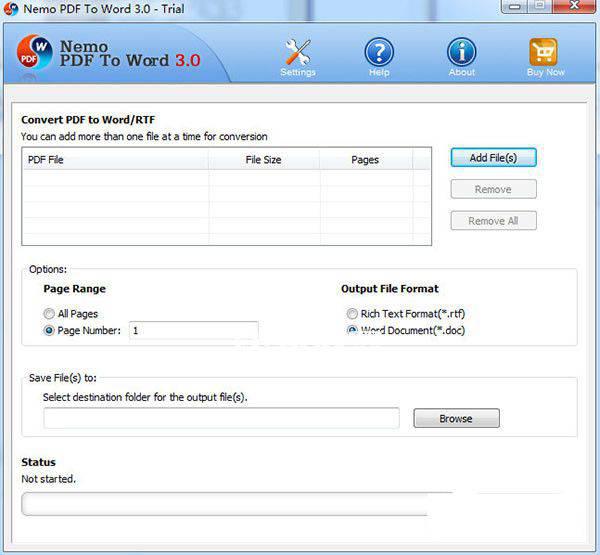Viewport: 600px width, 555px height.
Task: Click the Pages column header
Action: click(x=366, y=160)
